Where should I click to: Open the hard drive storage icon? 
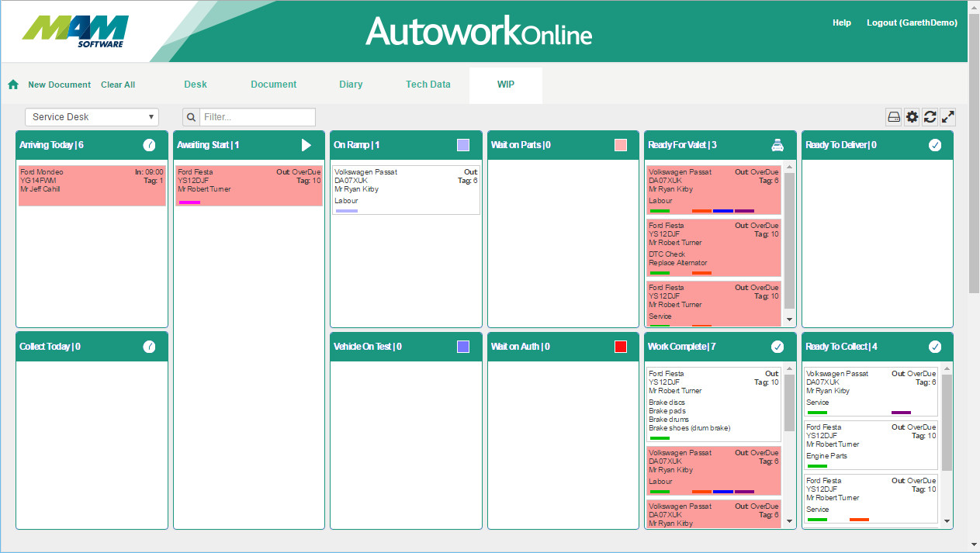click(x=894, y=117)
